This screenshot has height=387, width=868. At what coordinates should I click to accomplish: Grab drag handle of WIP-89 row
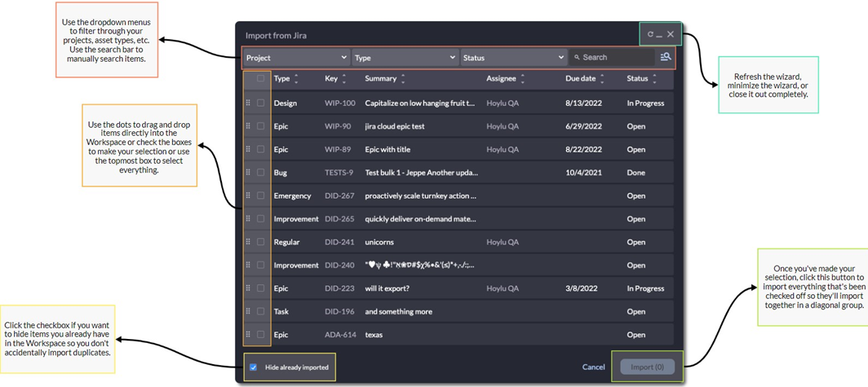point(248,149)
